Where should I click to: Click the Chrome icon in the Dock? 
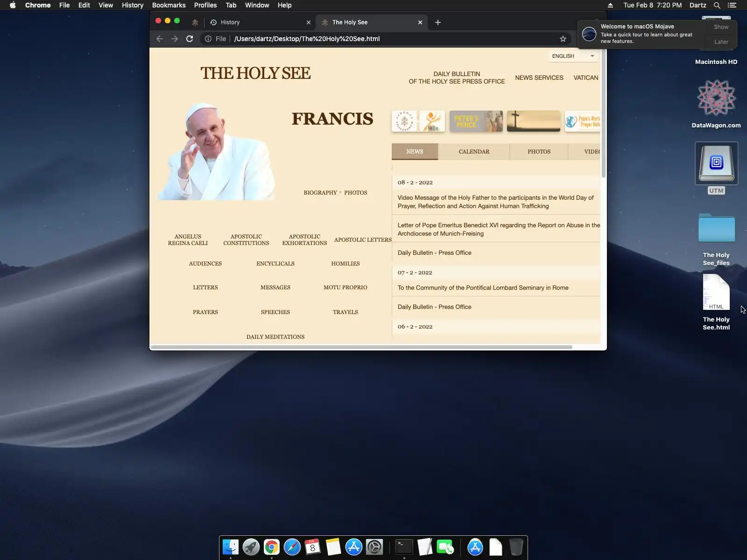click(x=272, y=547)
